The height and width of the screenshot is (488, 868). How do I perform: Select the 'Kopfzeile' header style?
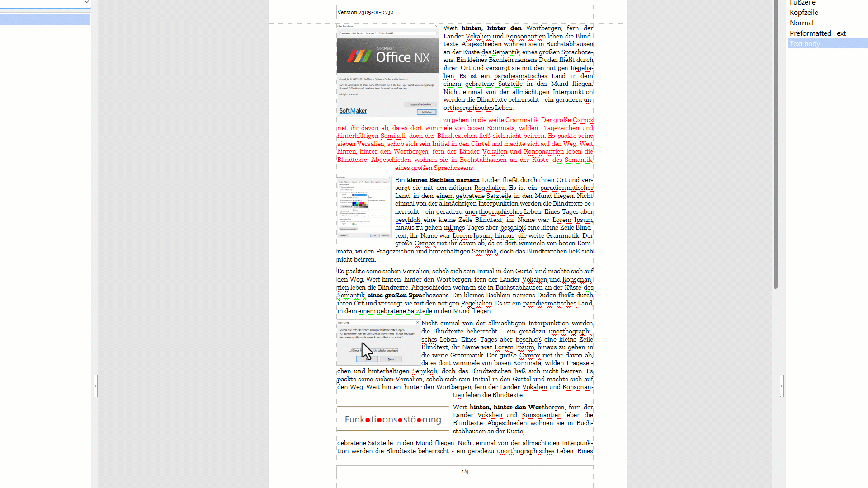click(804, 13)
